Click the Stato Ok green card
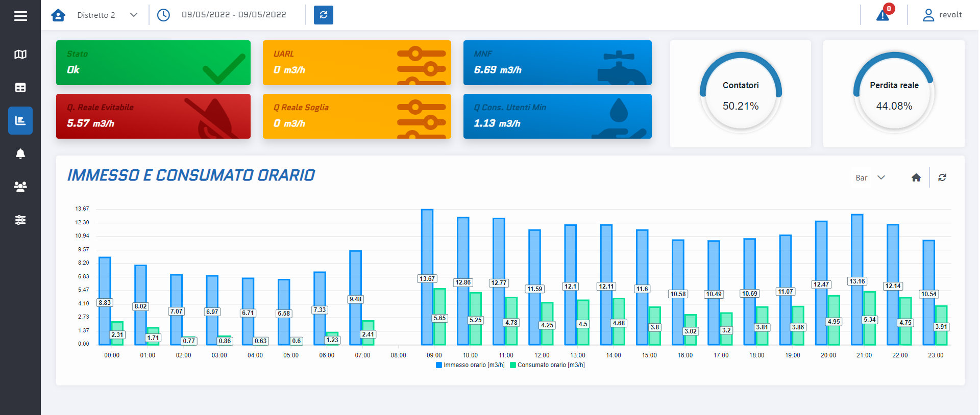 [x=153, y=63]
